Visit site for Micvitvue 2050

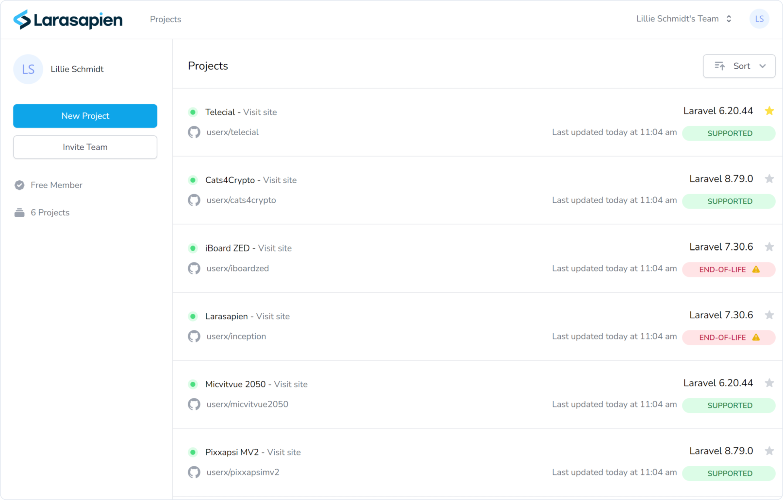click(x=291, y=384)
